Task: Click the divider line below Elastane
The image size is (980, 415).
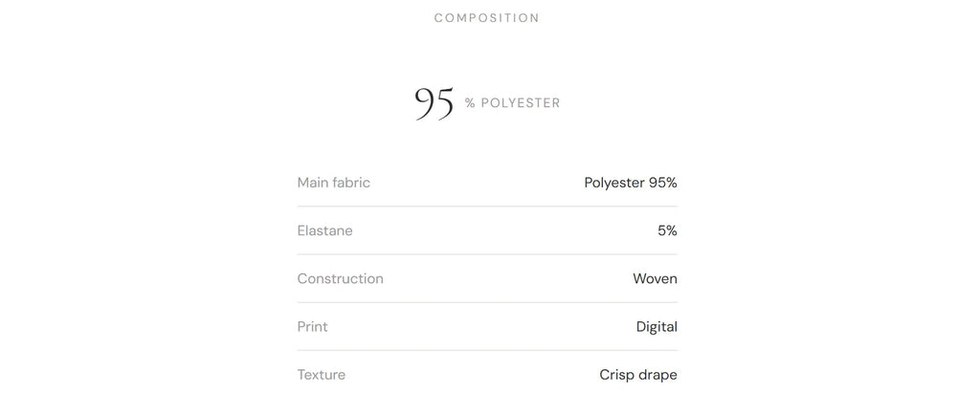Action: click(487, 254)
